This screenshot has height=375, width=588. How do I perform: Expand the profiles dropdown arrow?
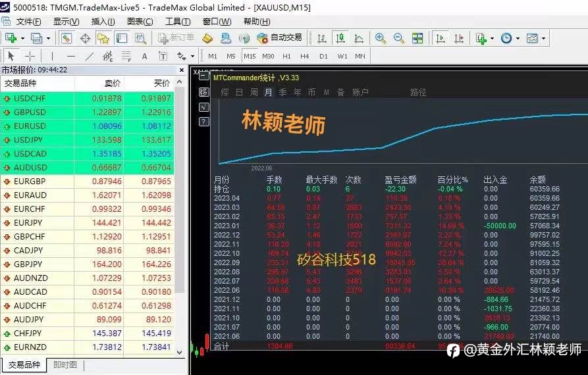click(48, 38)
